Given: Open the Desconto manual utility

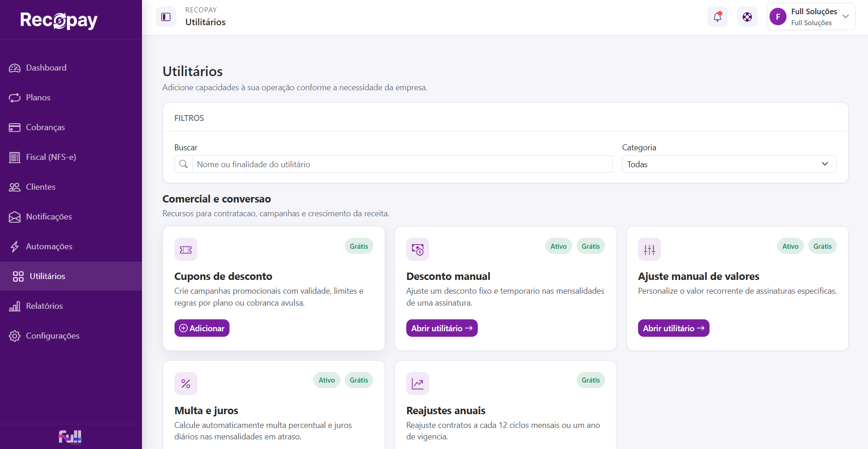Looking at the screenshot, I should point(442,328).
